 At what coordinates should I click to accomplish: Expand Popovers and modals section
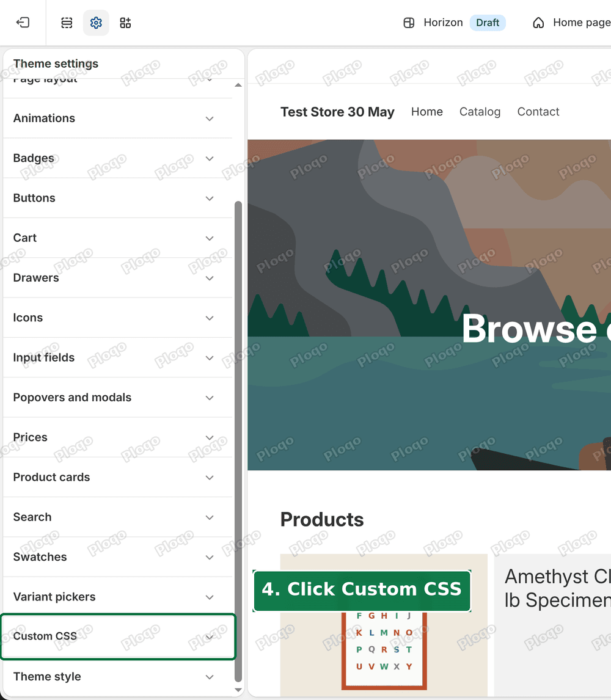(x=117, y=397)
